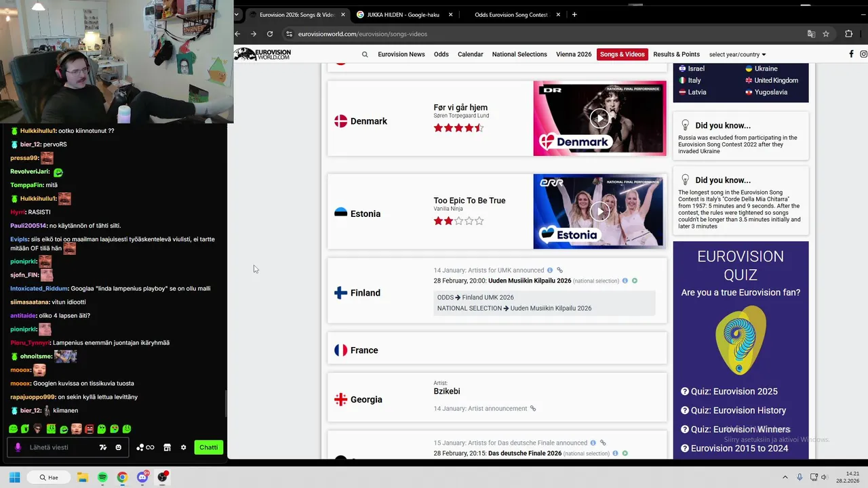The width and height of the screenshot is (868, 488).
Task: Open Denmark song Før vi går hjem
Action: (460, 108)
